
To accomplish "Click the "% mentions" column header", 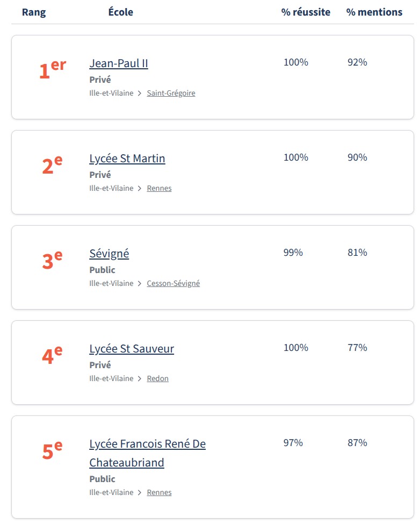I will click(374, 12).
